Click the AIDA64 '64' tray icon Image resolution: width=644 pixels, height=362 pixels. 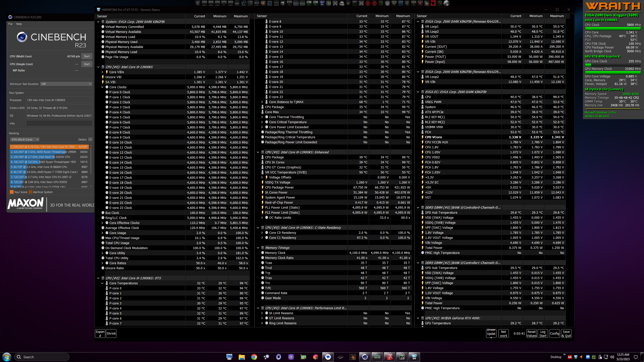click(x=570, y=357)
